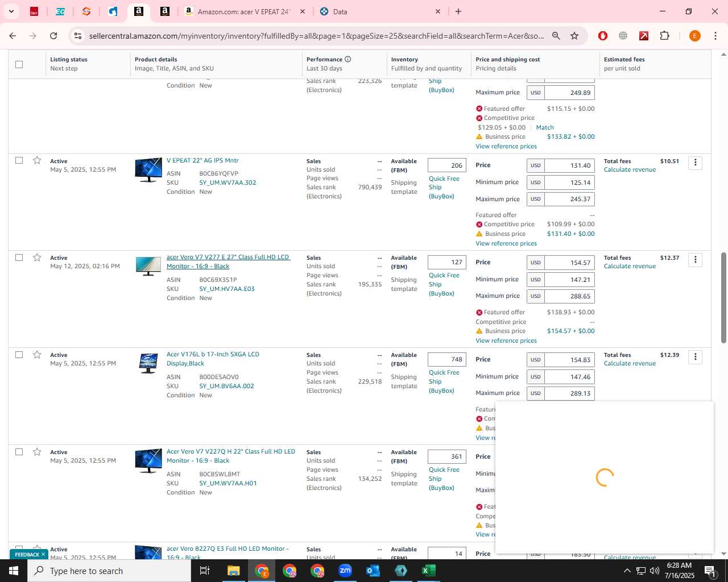
Task: Click the profile avatar E icon
Action: click(694, 36)
